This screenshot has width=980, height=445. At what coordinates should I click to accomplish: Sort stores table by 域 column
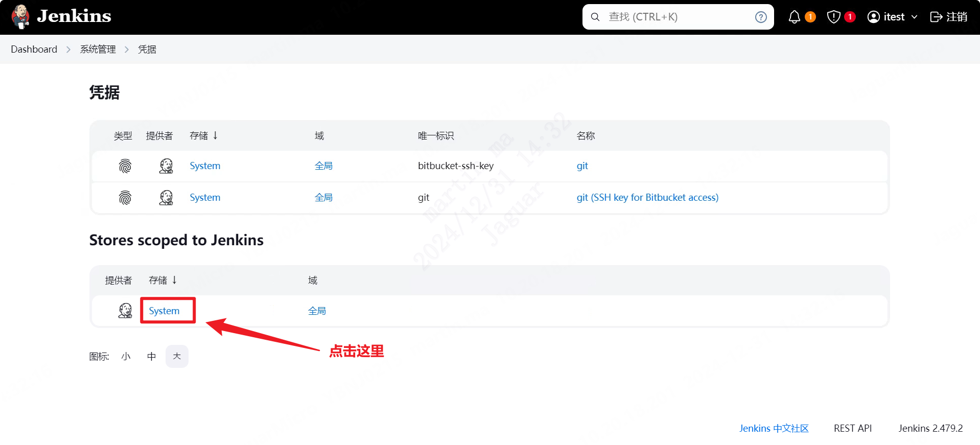(x=313, y=280)
